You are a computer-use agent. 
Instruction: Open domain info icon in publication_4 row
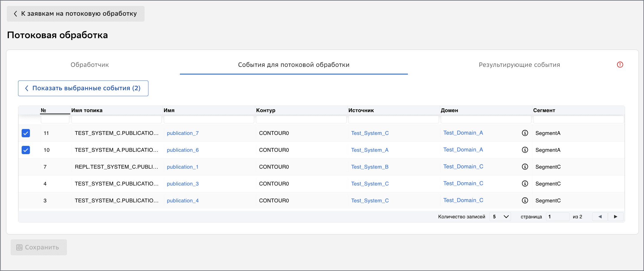pos(525,200)
